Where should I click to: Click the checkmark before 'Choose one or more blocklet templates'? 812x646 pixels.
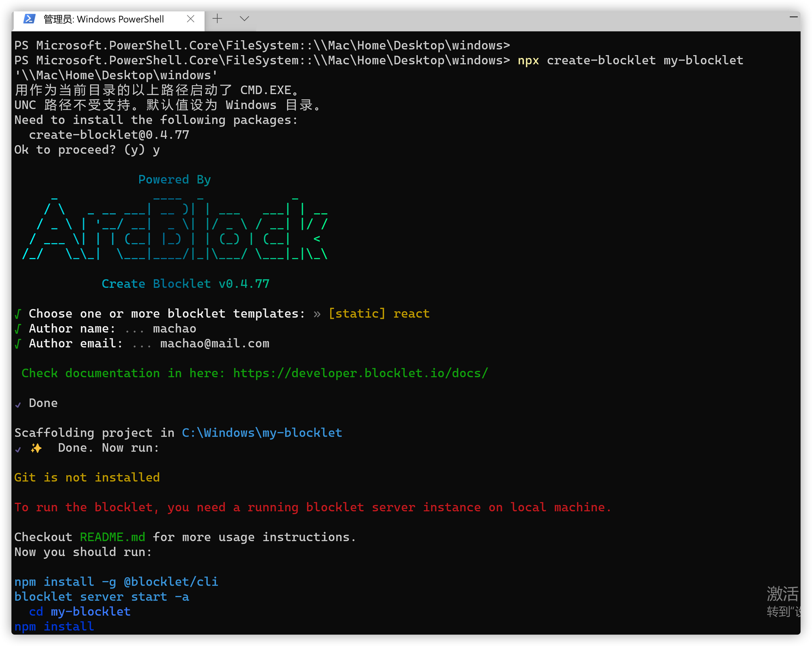(17, 313)
